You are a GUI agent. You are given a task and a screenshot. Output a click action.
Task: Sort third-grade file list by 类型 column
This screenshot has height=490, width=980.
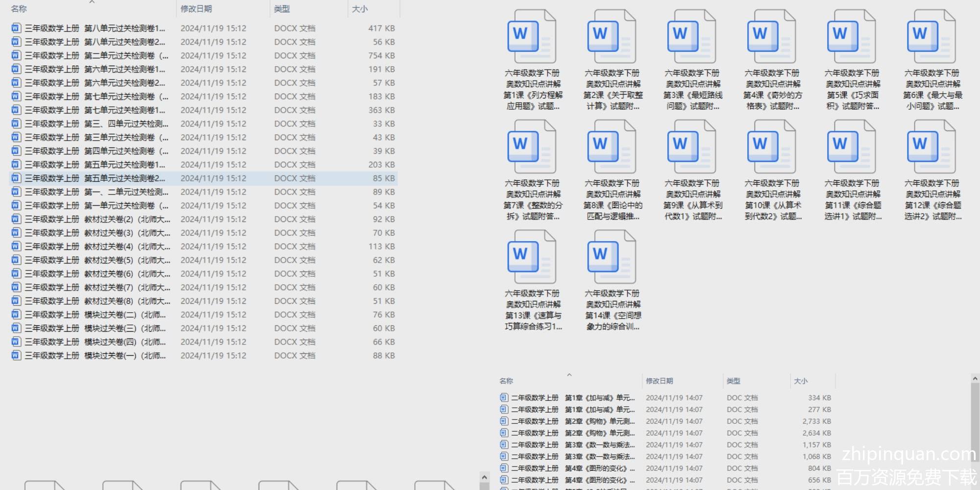282,9
